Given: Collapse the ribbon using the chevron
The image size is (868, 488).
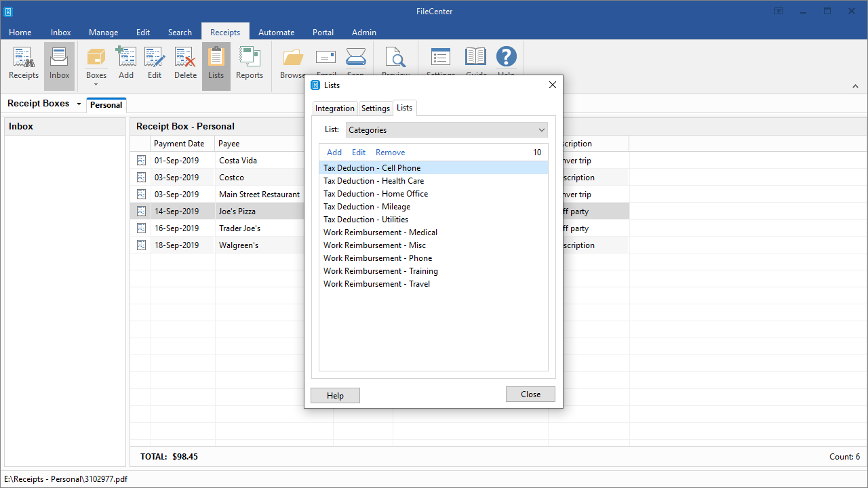Looking at the screenshot, I should [x=854, y=86].
